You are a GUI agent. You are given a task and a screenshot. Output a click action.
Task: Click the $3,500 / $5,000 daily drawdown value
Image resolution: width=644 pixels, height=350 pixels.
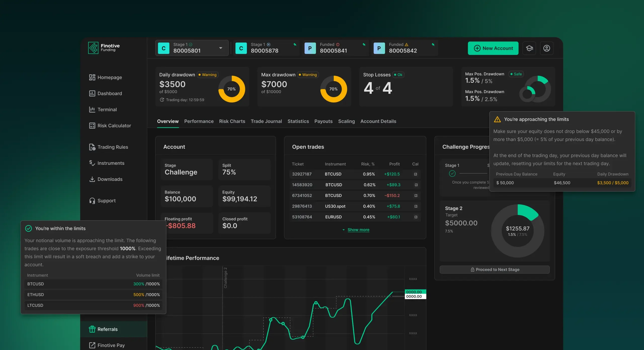click(613, 183)
